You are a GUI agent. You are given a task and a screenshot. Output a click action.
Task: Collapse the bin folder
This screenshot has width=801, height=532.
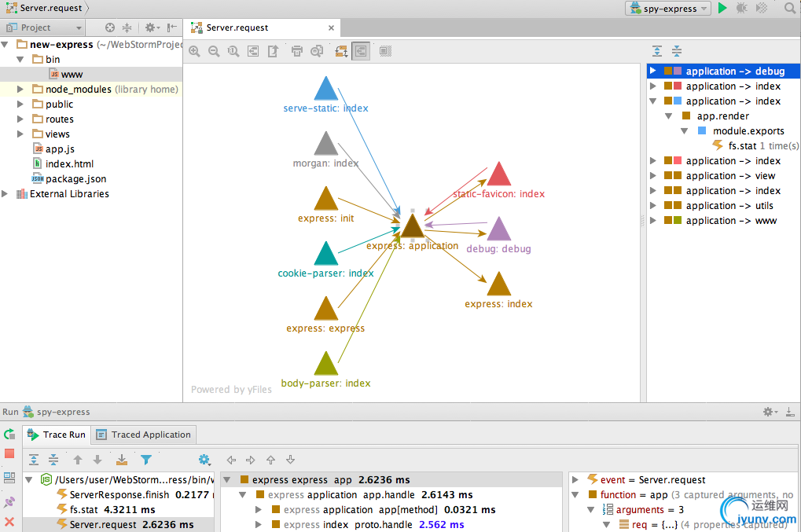click(20, 59)
